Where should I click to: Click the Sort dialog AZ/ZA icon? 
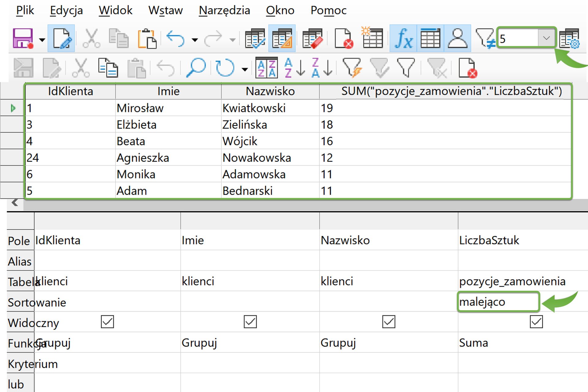tap(267, 68)
